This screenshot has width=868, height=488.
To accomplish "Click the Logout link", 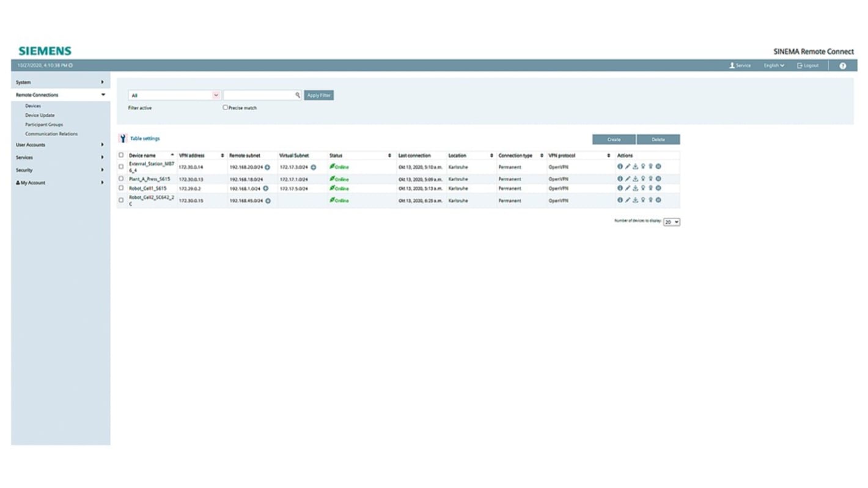I will point(807,65).
